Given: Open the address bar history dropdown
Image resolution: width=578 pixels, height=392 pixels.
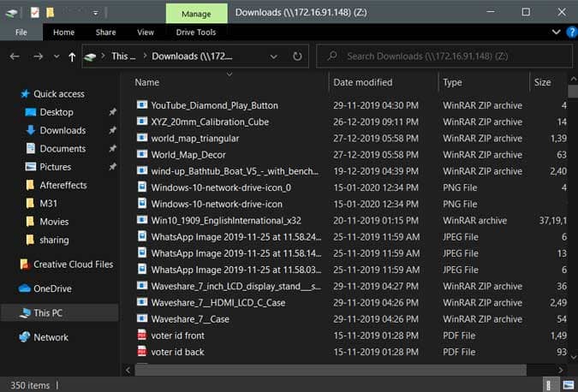Looking at the screenshot, I should click(x=275, y=56).
